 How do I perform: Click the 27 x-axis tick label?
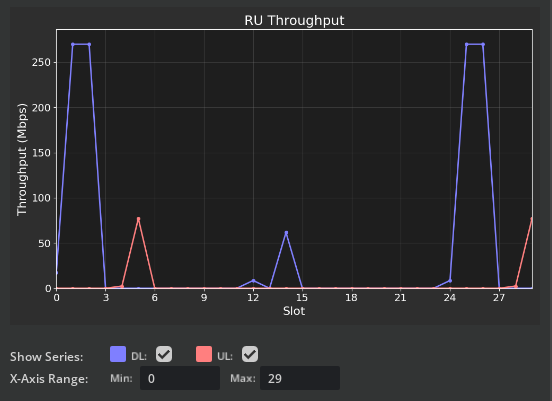(x=499, y=298)
